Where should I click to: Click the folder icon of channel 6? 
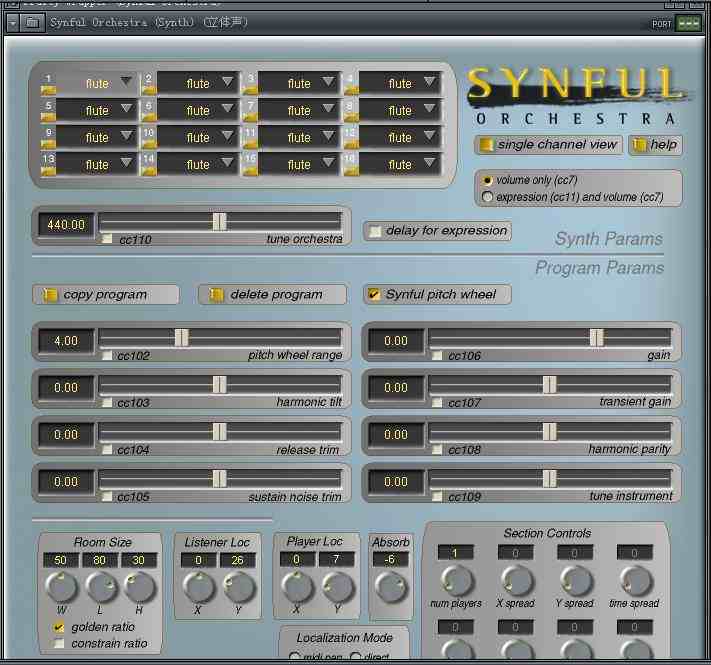[x=149, y=117]
